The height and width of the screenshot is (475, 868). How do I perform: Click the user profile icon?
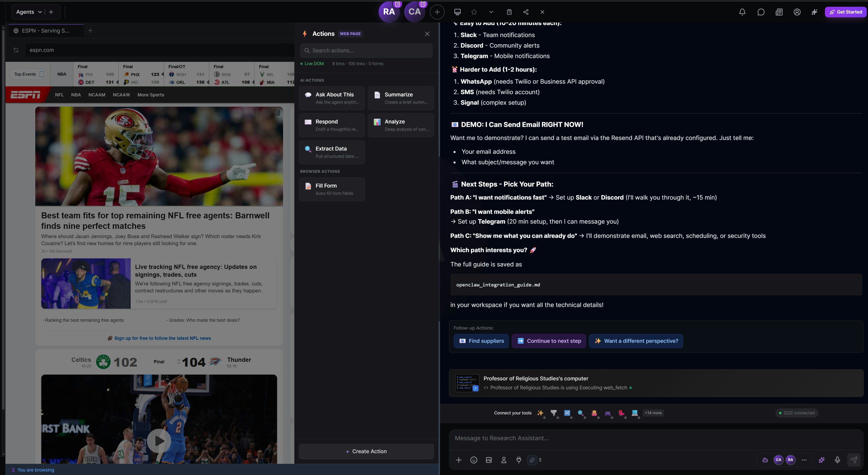click(x=797, y=12)
